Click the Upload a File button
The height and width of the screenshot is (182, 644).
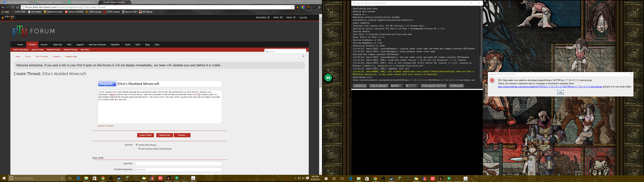(x=165, y=135)
